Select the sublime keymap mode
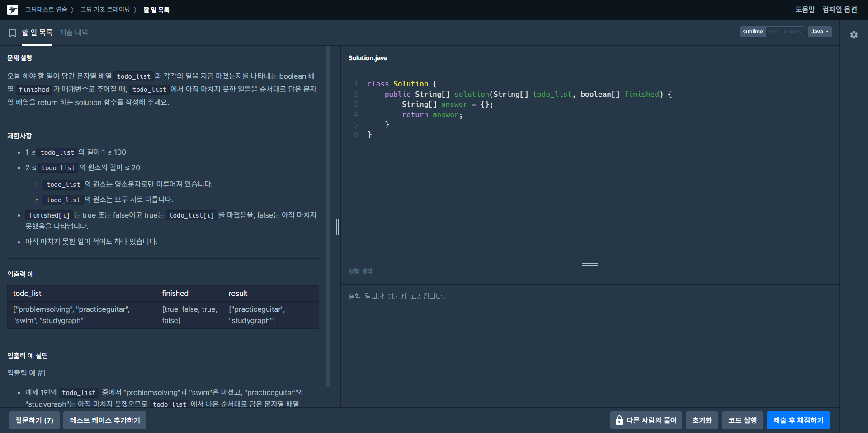868x433 pixels. [x=753, y=32]
